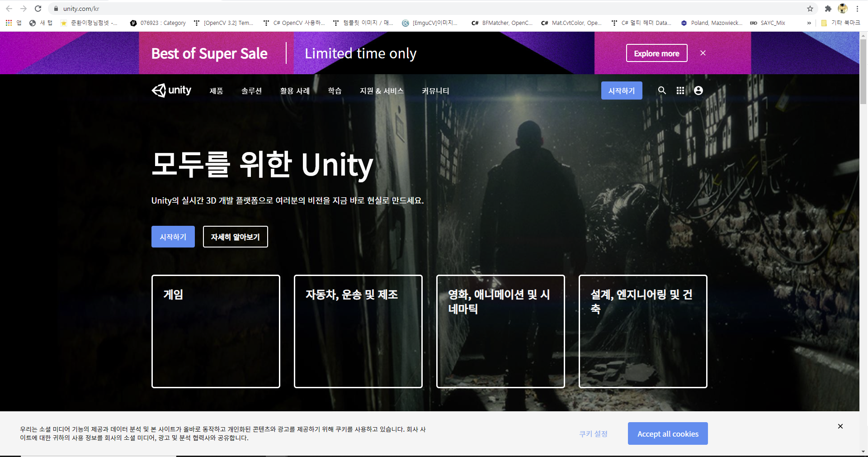
Task: Open the SAYC_Mix bookmark
Action: pos(768,23)
